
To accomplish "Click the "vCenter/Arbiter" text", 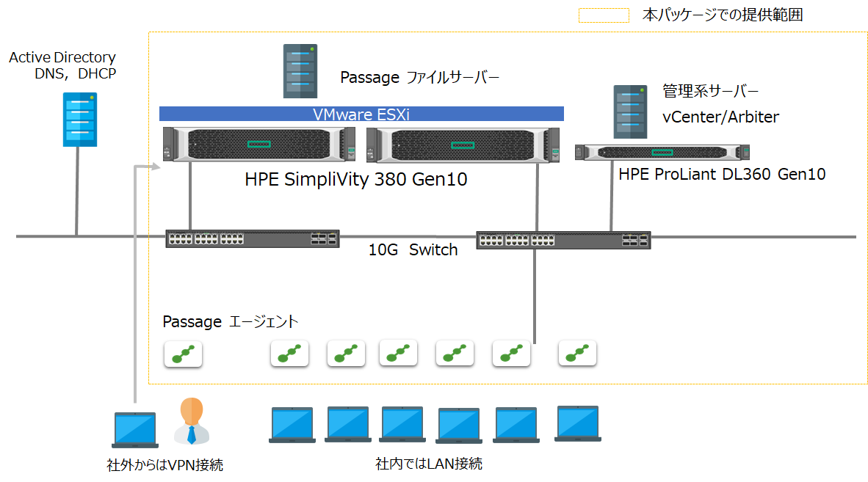I will 720,117.
